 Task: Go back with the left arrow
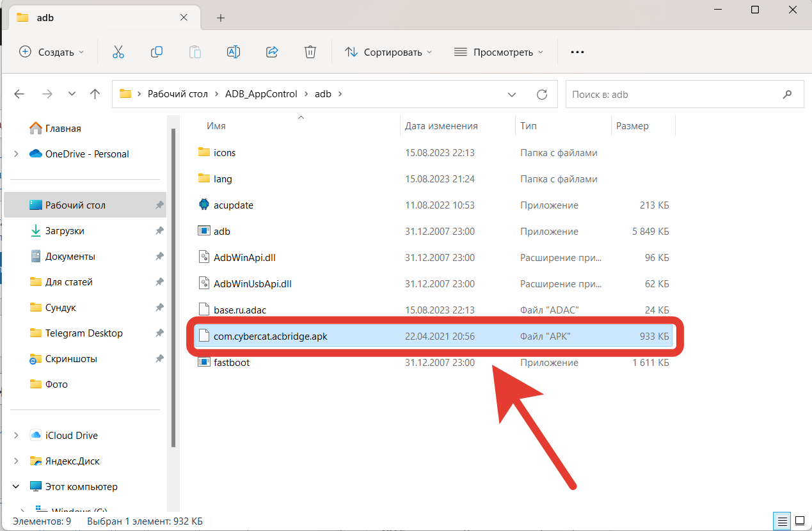pyautogui.click(x=19, y=94)
